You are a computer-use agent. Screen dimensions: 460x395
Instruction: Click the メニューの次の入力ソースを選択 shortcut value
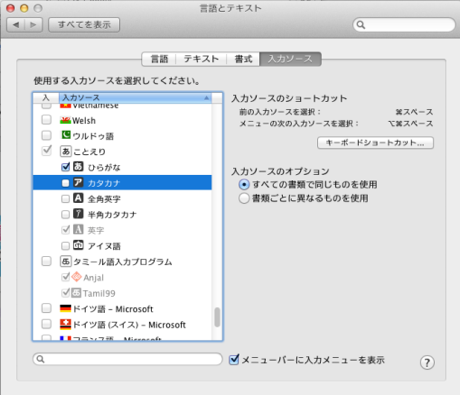(x=411, y=124)
